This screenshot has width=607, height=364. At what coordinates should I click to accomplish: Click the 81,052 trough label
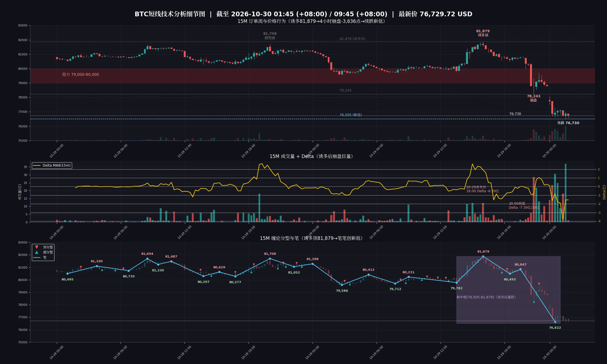[x=294, y=272]
